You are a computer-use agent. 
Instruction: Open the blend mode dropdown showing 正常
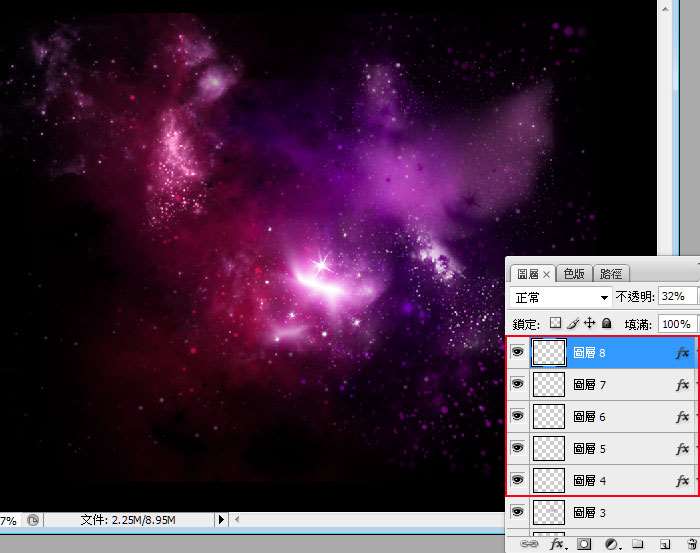pyautogui.click(x=560, y=297)
